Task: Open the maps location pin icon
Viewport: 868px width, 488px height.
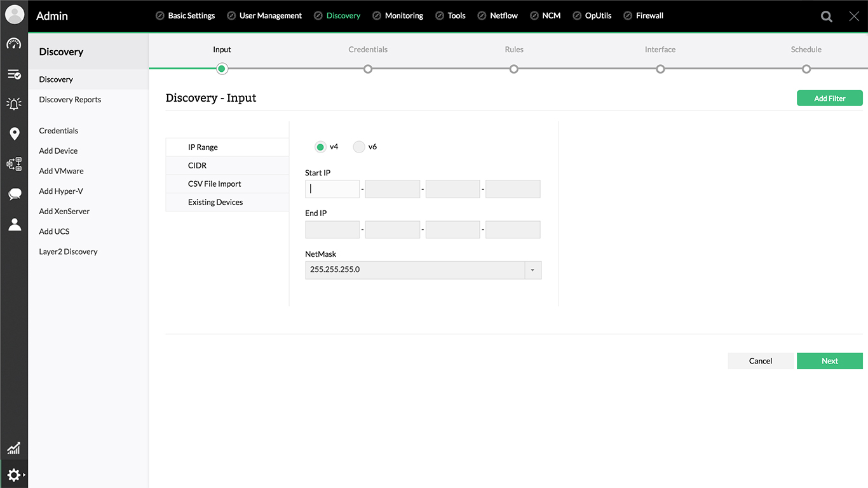Action: 14,133
